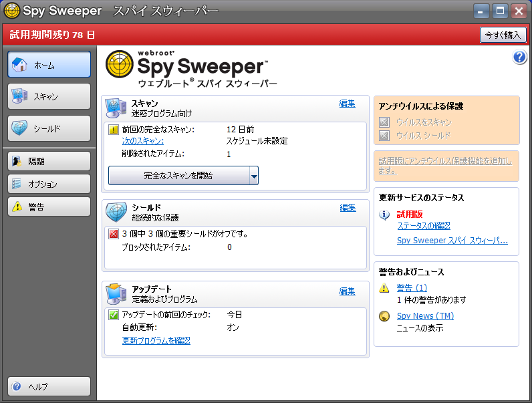Click red X icon beside shields-off message
Viewport: 532px width, 403px height.
tap(114, 234)
